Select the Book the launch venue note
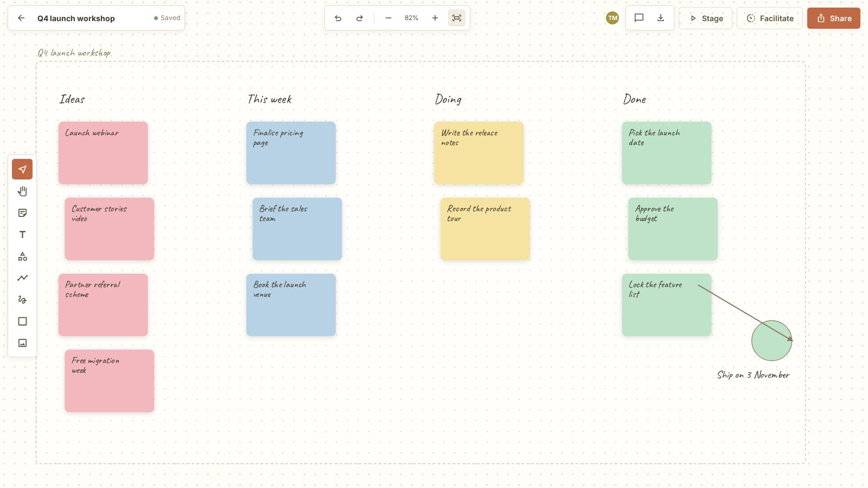This screenshot has height=488, width=868. point(291,305)
